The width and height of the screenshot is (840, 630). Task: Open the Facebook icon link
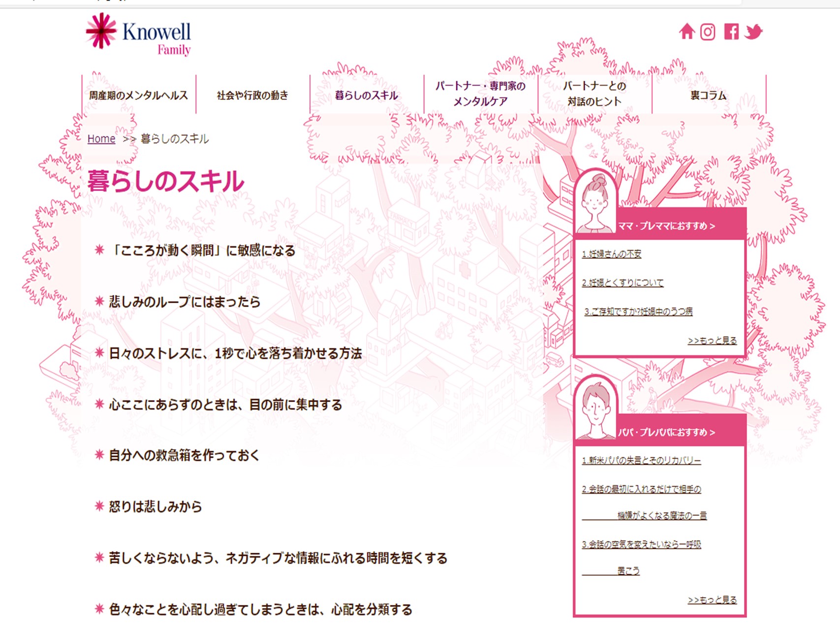coord(731,32)
